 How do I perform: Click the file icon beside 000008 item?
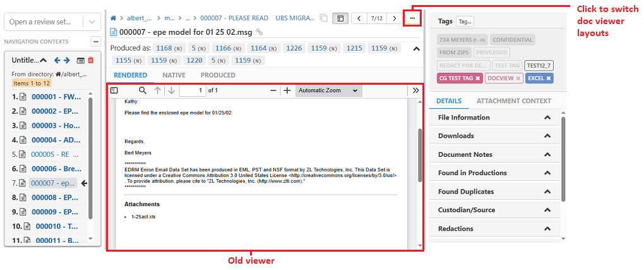tap(23, 197)
